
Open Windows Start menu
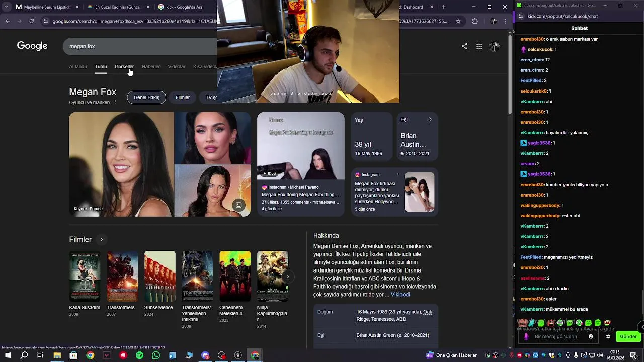coord(8,355)
